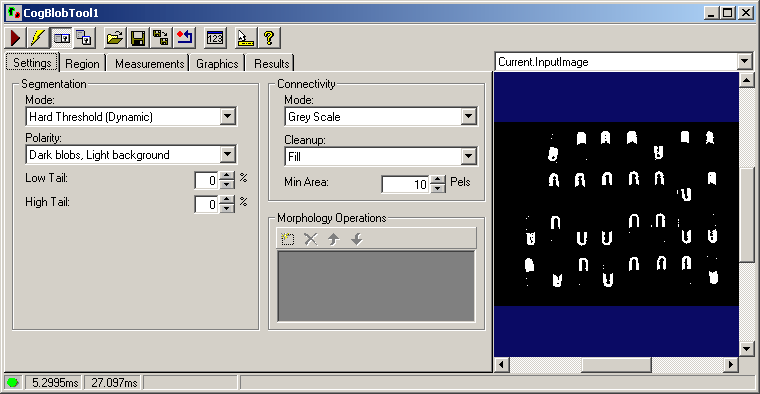Open the Measurements tab
Viewport: 760px width, 394px height.
tap(149, 63)
